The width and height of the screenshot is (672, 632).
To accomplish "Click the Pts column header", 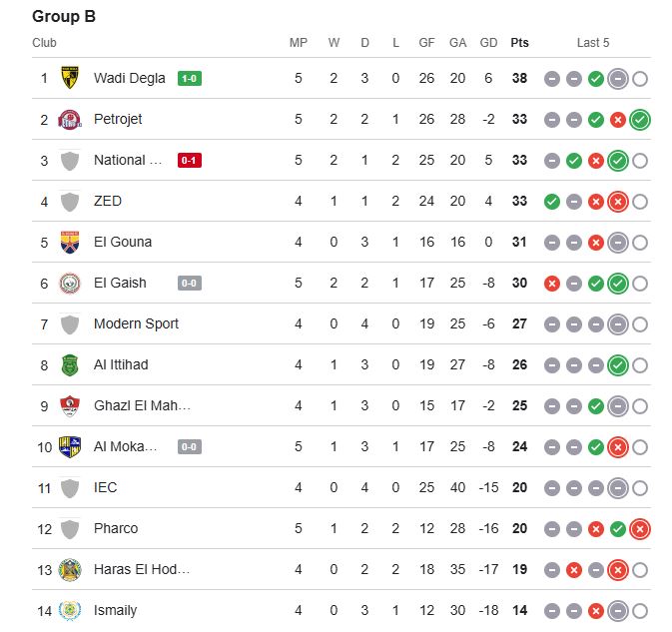I will click(519, 43).
